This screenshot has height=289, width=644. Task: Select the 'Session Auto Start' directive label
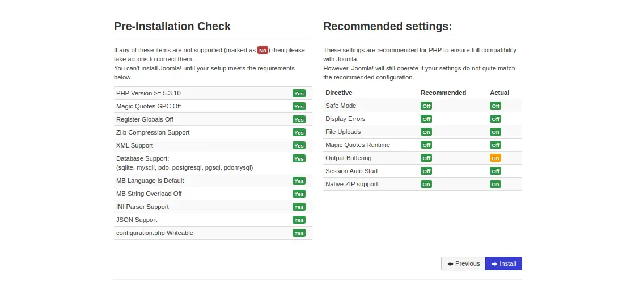pos(351,171)
